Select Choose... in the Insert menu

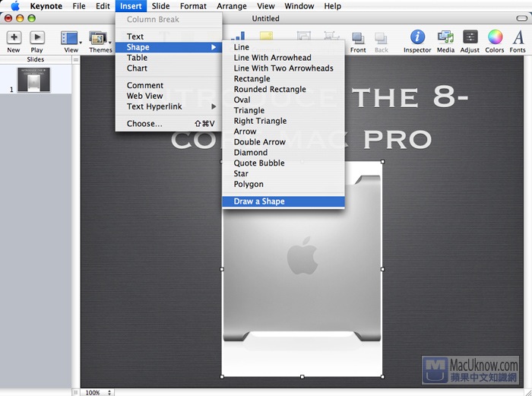[169, 124]
